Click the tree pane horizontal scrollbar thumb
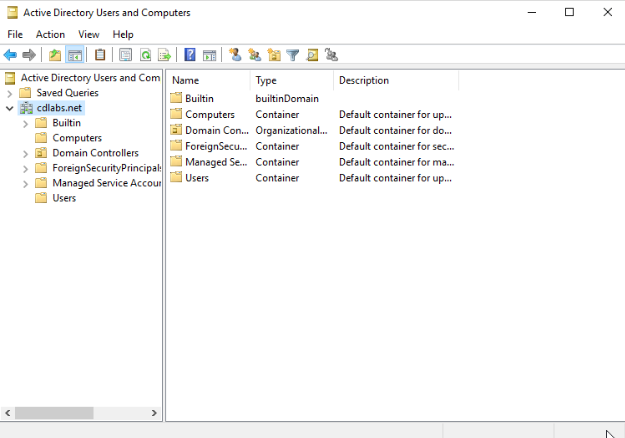The width and height of the screenshot is (625, 438). point(54,413)
